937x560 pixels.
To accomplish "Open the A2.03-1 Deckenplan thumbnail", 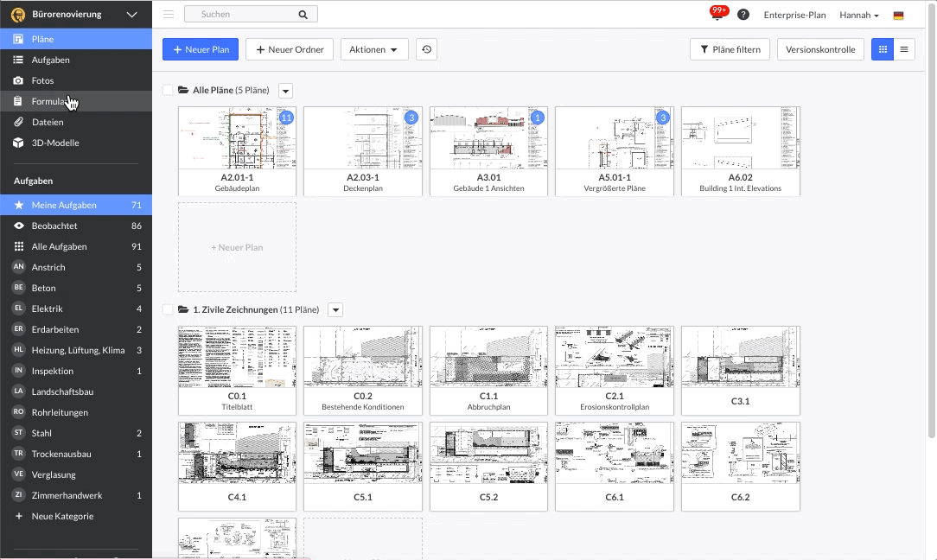I will point(363,151).
